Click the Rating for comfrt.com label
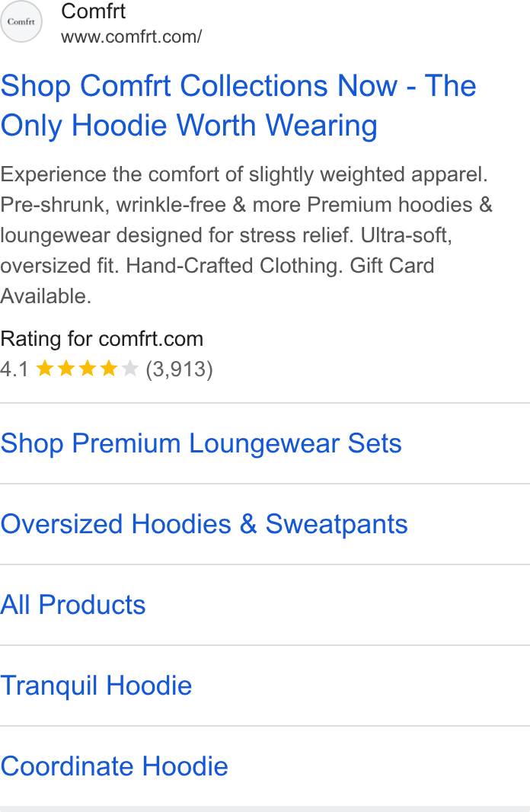 [x=102, y=339]
